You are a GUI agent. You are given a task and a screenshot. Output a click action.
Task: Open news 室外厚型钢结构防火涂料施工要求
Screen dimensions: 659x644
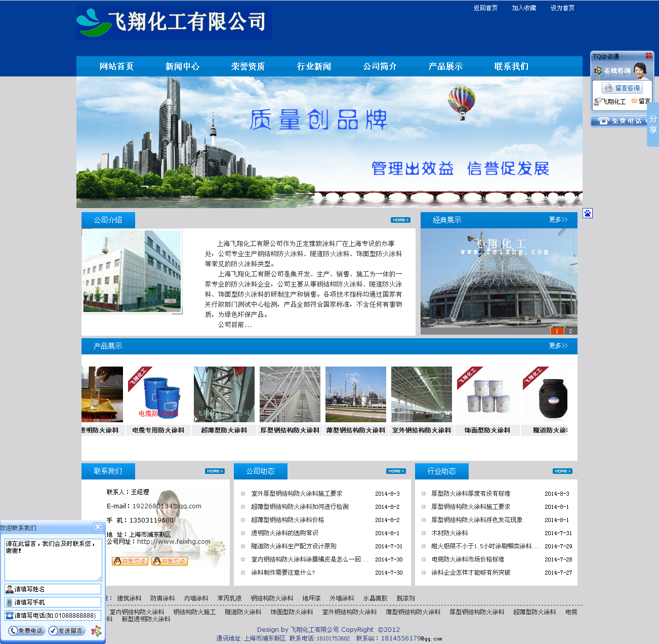tap(297, 493)
